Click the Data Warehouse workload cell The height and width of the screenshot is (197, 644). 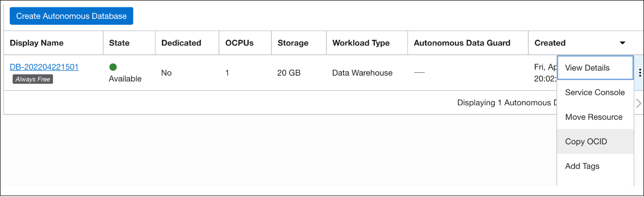(362, 73)
